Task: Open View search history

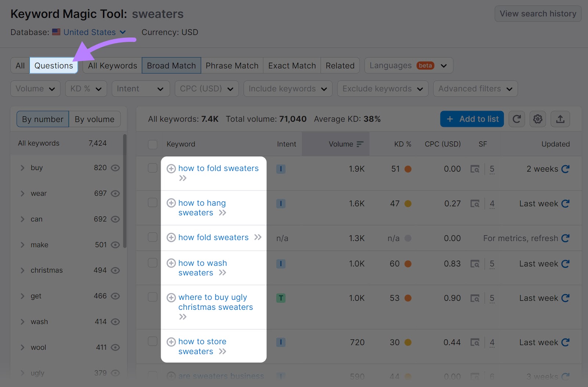Action: tap(537, 14)
